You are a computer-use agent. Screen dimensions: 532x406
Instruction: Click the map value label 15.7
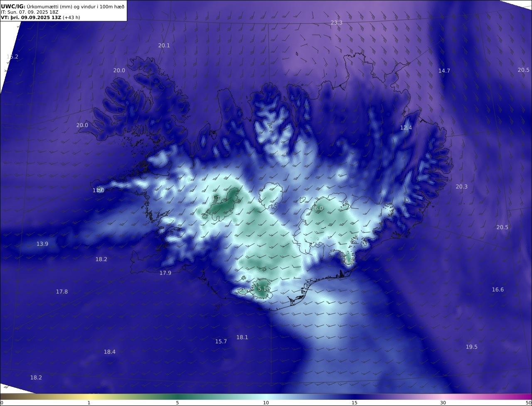[221, 342]
